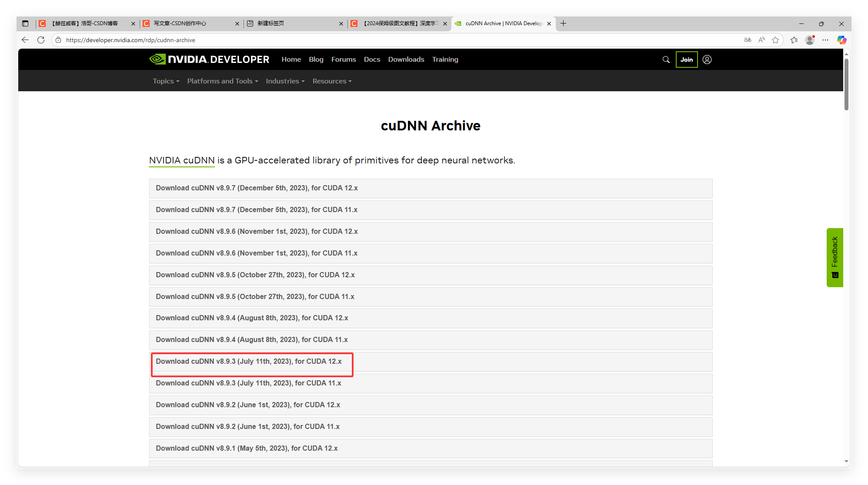The width and height of the screenshot is (868, 485).
Task: Open the site search magnifier icon
Action: point(666,60)
